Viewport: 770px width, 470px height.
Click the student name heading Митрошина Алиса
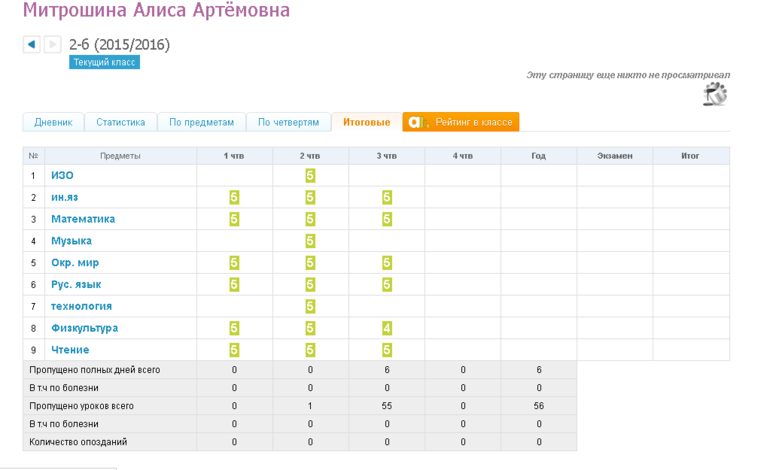pyautogui.click(x=156, y=12)
